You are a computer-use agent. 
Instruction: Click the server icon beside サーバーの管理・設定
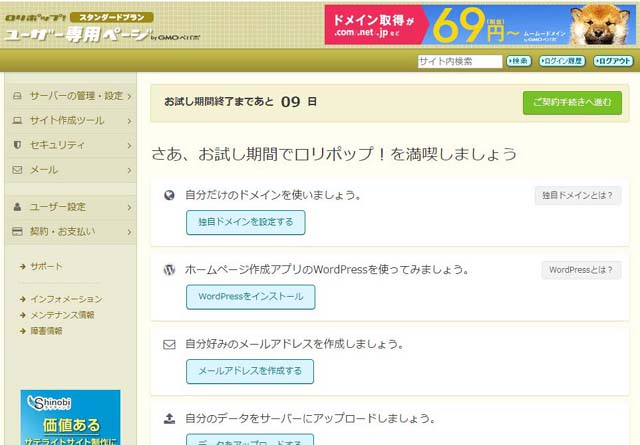(17, 96)
